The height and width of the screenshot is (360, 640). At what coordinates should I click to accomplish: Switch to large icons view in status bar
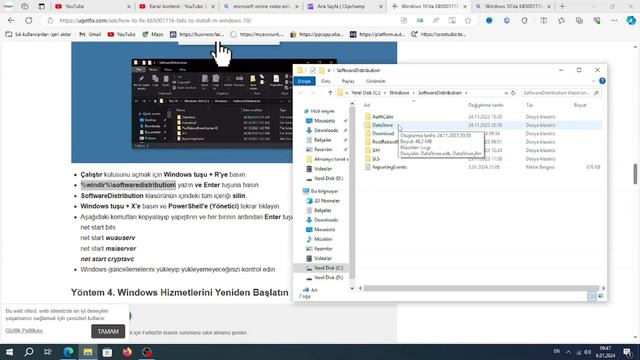(601, 296)
